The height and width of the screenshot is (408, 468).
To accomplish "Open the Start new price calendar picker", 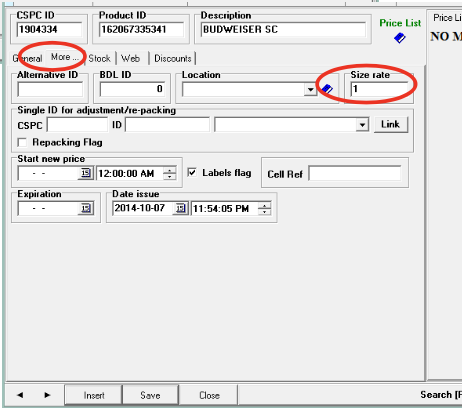I will point(86,173).
